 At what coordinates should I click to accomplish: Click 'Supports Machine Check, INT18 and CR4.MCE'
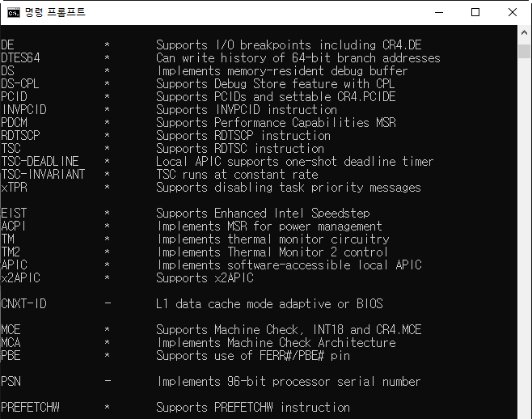(x=289, y=330)
